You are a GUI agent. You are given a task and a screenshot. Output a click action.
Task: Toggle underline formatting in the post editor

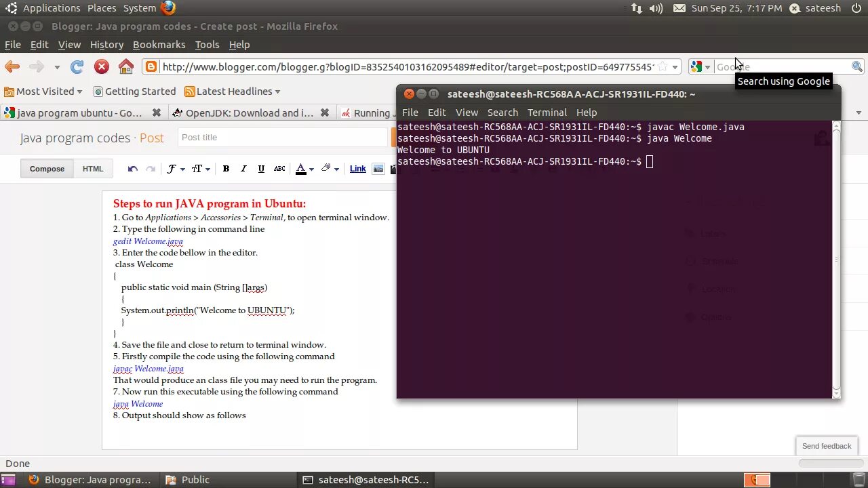pos(261,169)
